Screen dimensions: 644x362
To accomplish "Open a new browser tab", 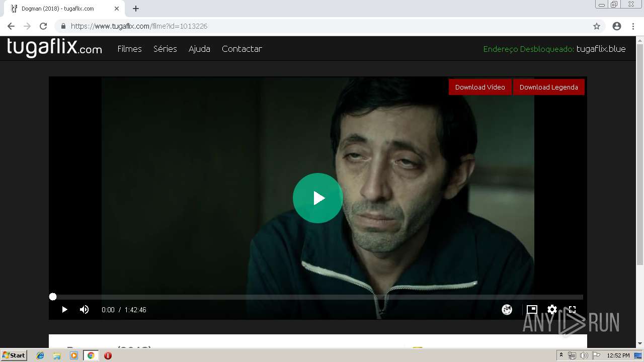I will 136,9.
